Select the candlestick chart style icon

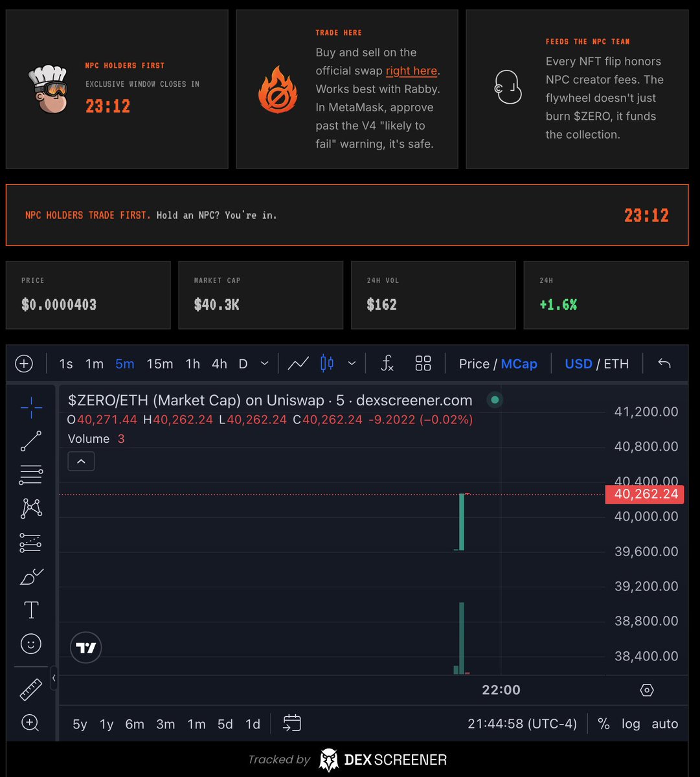point(327,363)
